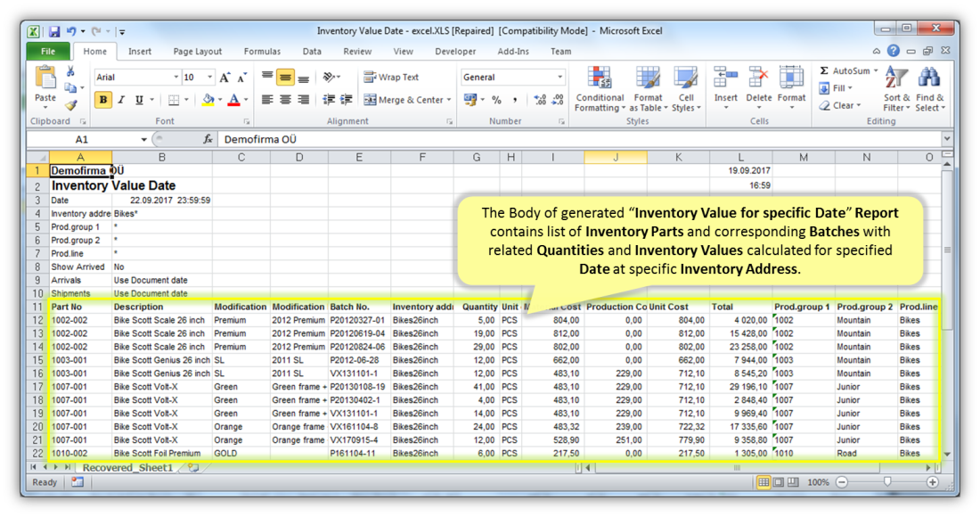
Task: Open Name Box dropdown for A1
Action: click(x=143, y=139)
